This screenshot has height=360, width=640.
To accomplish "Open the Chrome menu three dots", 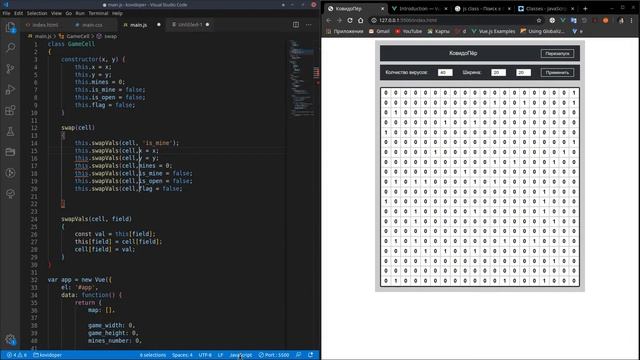I will pyautogui.click(x=632, y=20).
